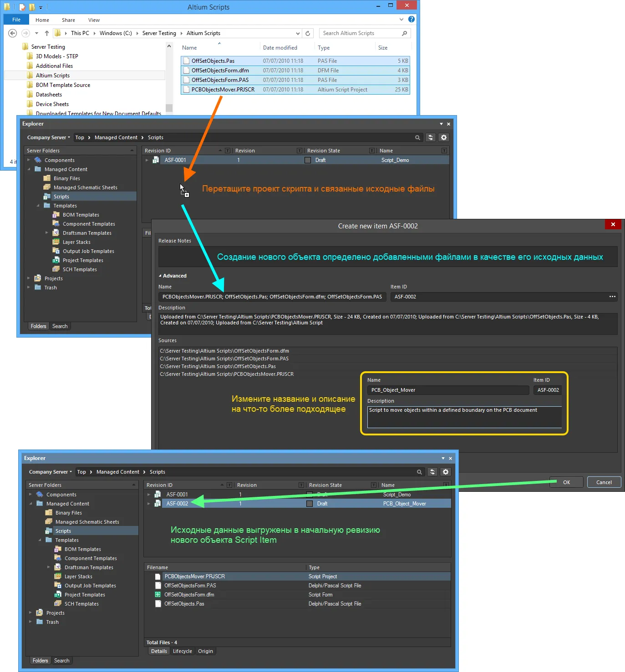Select PCBObjectsMover.PRJSCR in the Altium Scripts file list
Screen dimensions: 625x672
(295, 90)
